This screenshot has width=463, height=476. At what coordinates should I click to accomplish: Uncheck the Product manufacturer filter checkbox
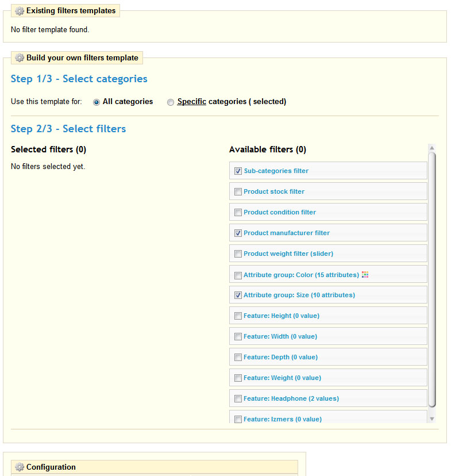[x=238, y=233]
